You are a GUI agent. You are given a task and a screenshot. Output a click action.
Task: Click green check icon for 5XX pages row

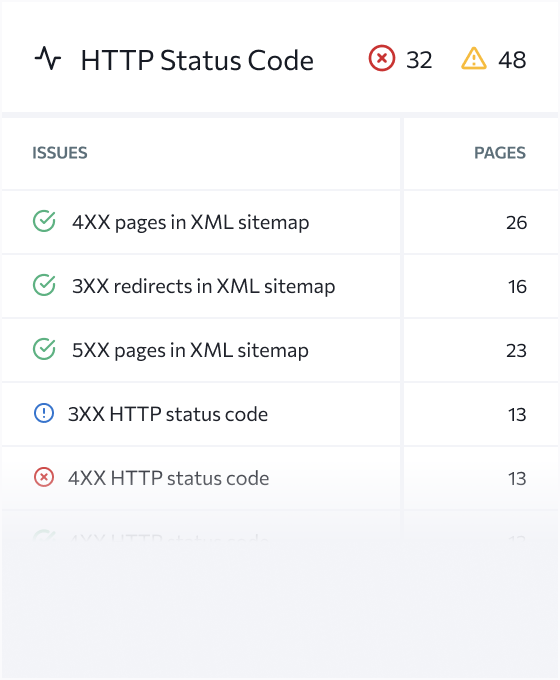point(44,350)
